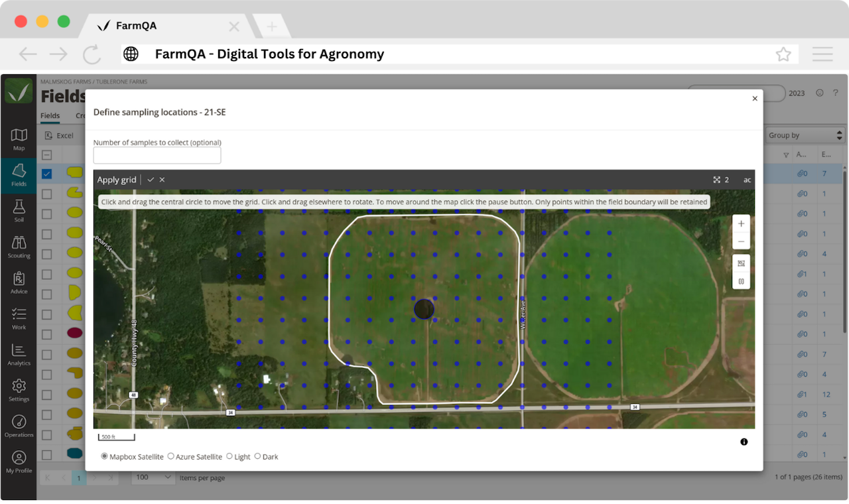Click the '1 of 1 pages (26 items)' text

point(809,477)
